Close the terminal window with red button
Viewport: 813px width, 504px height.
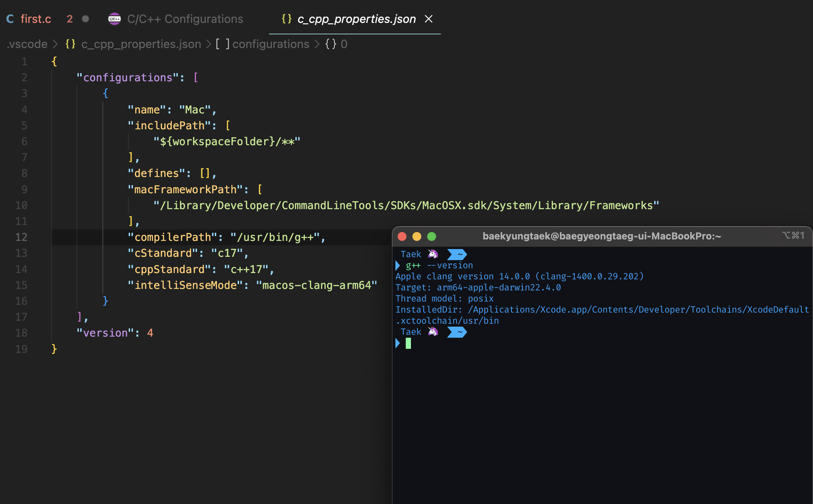click(402, 236)
